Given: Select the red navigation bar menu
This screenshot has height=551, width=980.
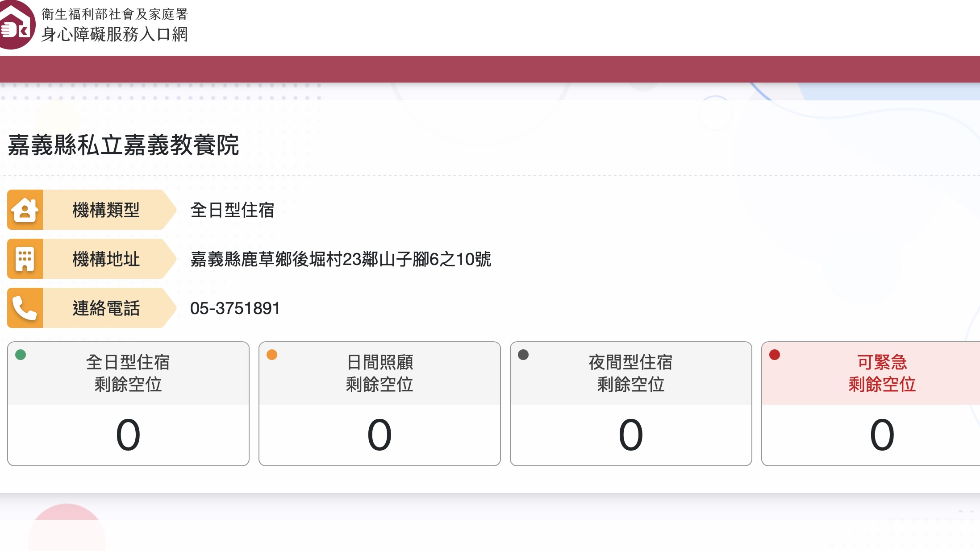Looking at the screenshot, I should (x=490, y=69).
